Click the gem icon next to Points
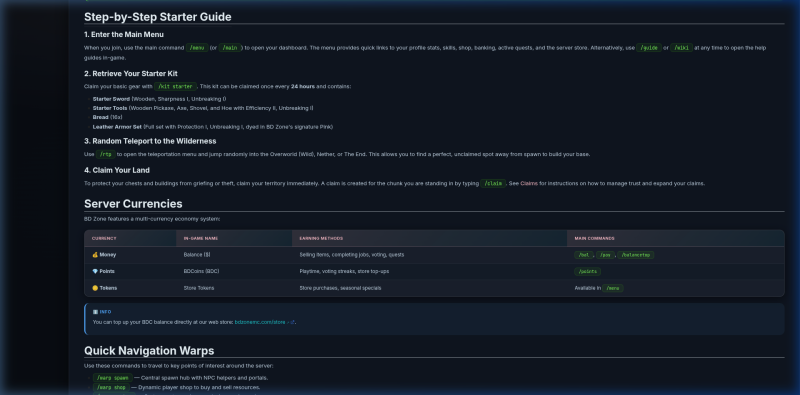This screenshot has height=395, width=800. 95,271
